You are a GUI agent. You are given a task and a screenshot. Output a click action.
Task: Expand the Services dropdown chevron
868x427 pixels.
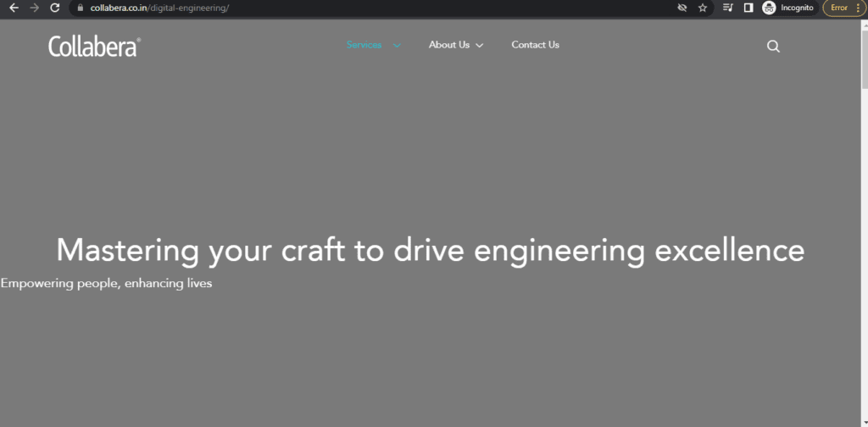click(397, 46)
